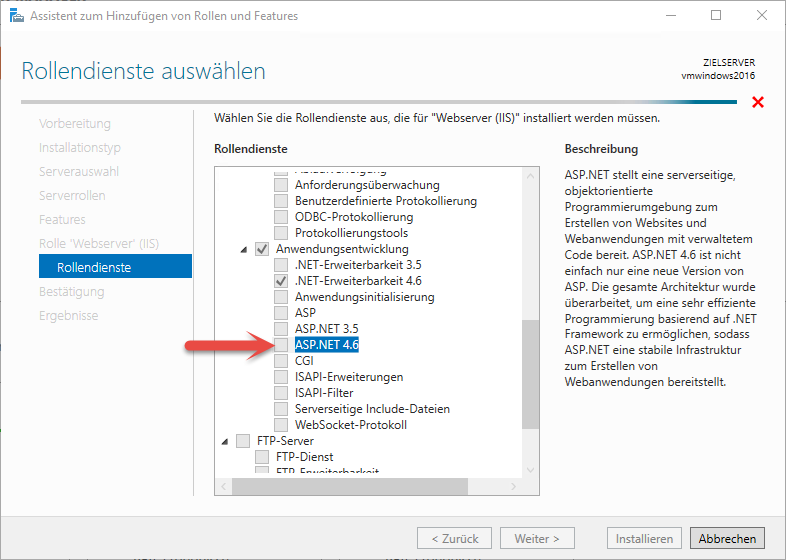Check the ODBC-Protokollierung option
The width and height of the screenshot is (786, 560).
point(281,217)
